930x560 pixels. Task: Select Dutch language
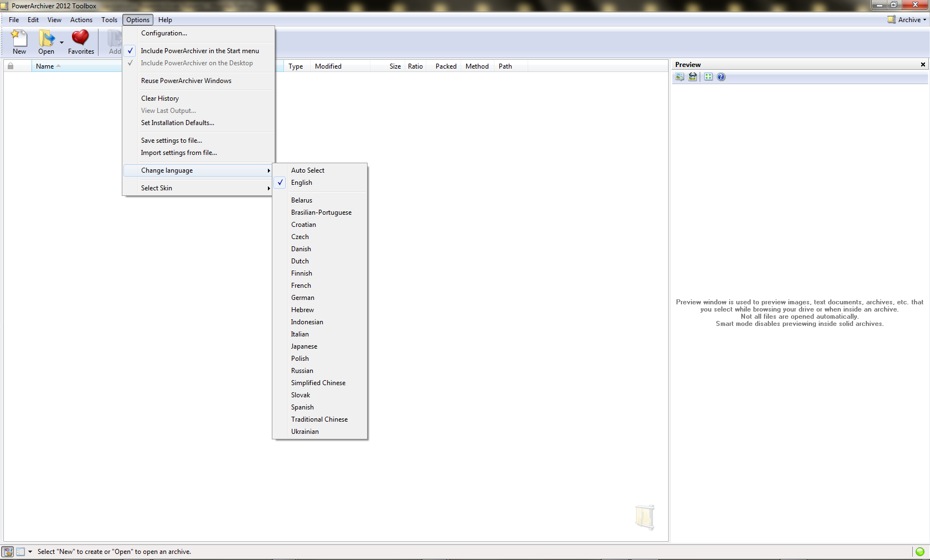320,261
